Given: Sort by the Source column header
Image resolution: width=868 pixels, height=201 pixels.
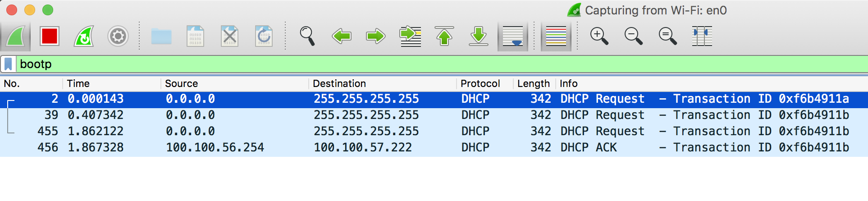Looking at the screenshot, I should click(x=235, y=83).
